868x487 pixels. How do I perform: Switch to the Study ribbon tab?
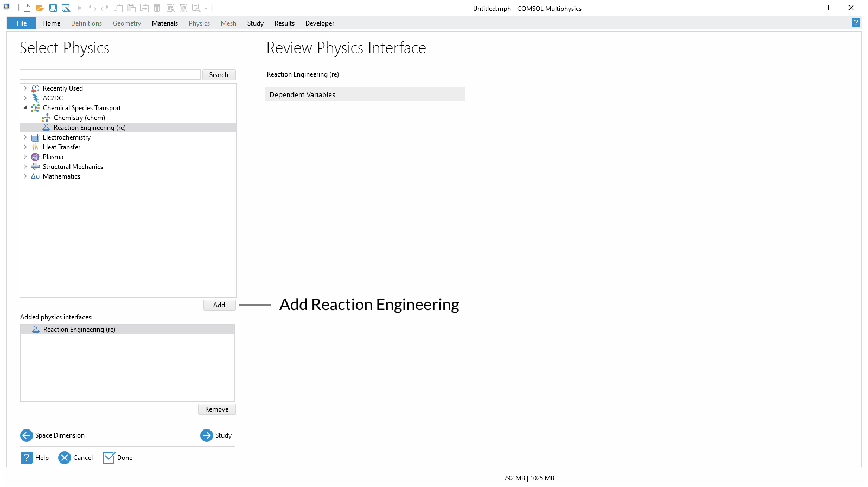(256, 23)
